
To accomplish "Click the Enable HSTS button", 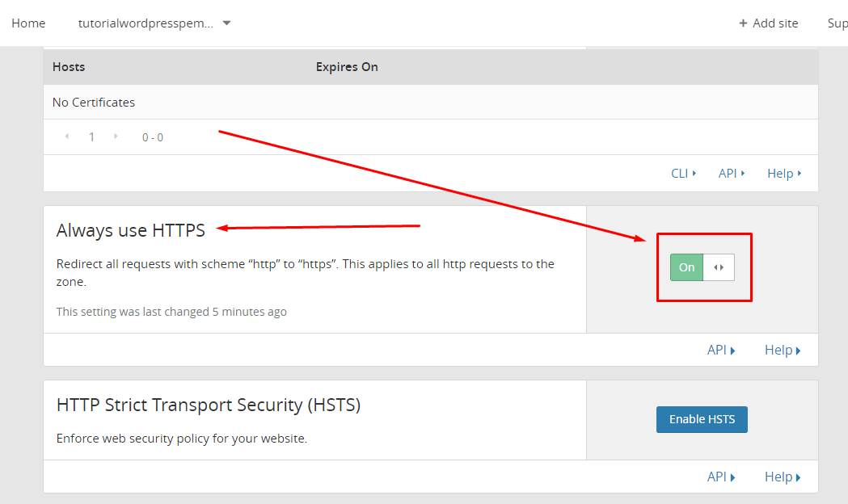I will tap(702, 419).
